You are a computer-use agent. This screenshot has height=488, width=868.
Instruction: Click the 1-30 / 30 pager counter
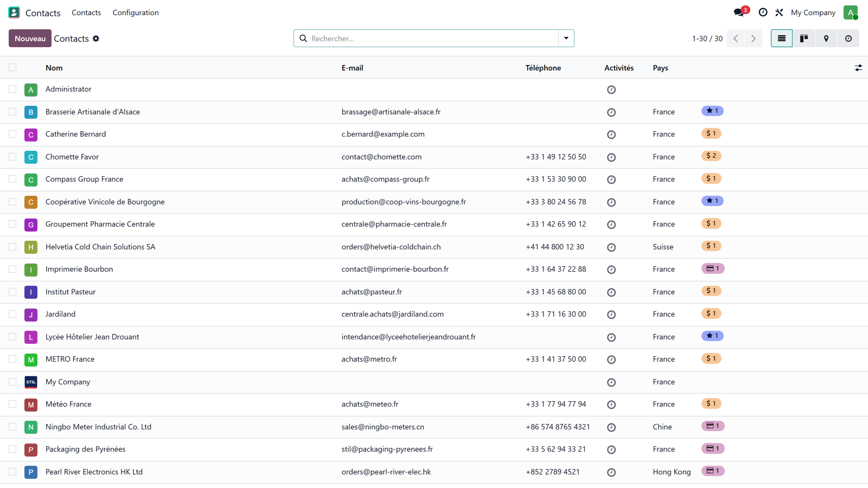pyautogui.click(x=707, y=38)
